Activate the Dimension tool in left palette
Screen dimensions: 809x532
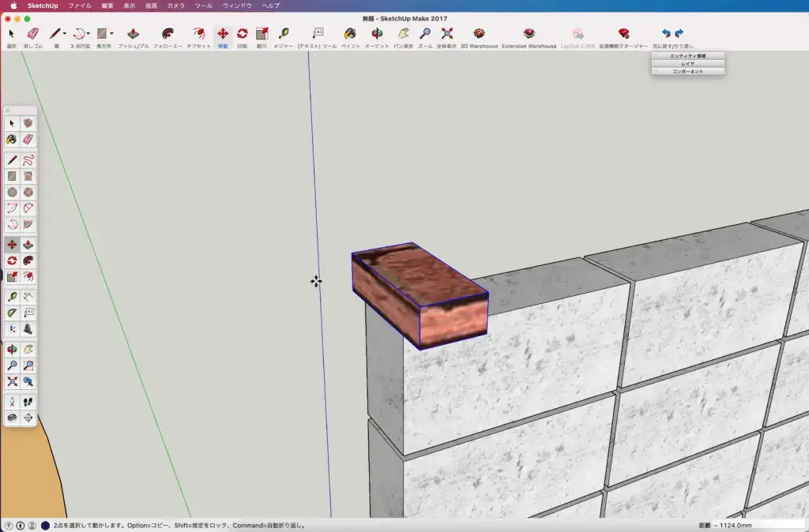[28, 297]
